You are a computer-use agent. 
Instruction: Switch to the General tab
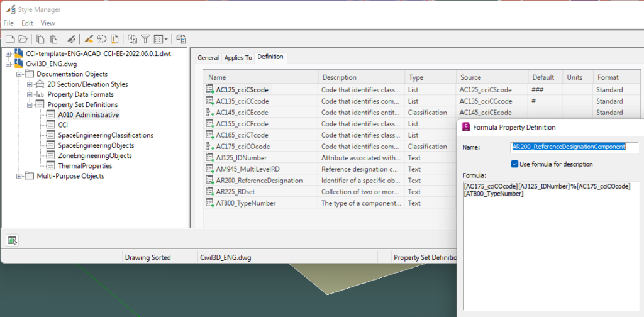click(208, 58)
